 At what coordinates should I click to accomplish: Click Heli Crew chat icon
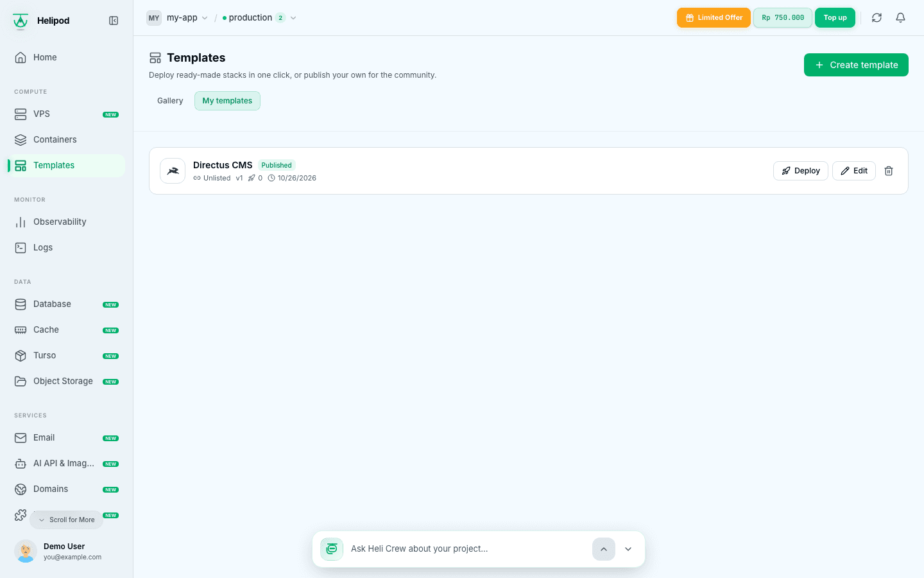pos(332,549)
